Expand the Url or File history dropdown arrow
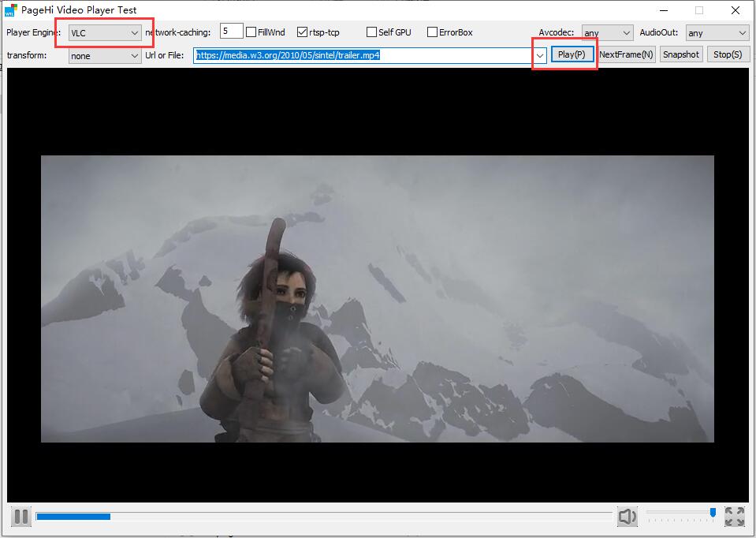Viewport: 756px width, 538px height. coord(540,55)
